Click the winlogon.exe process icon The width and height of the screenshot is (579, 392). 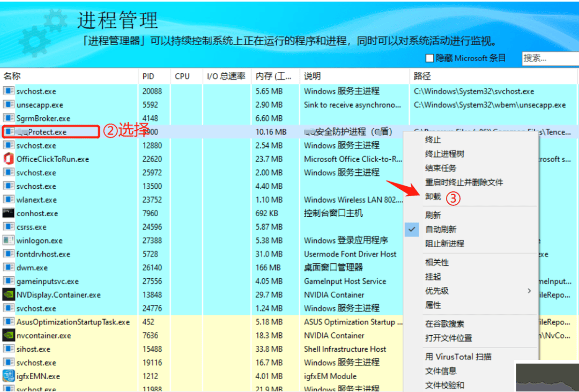(x=9, y=240)
